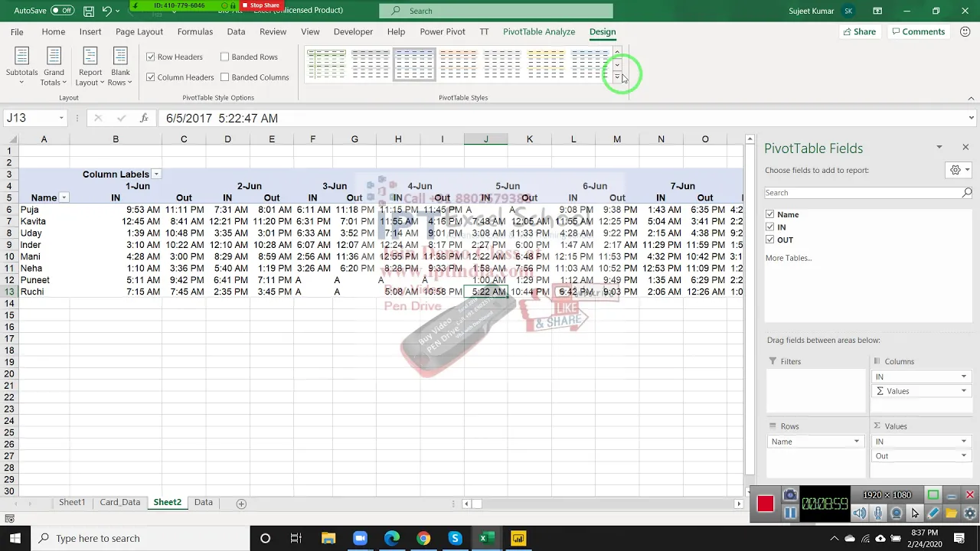
Task: Switch to the Insert ribbon tab
Action: 90,31
